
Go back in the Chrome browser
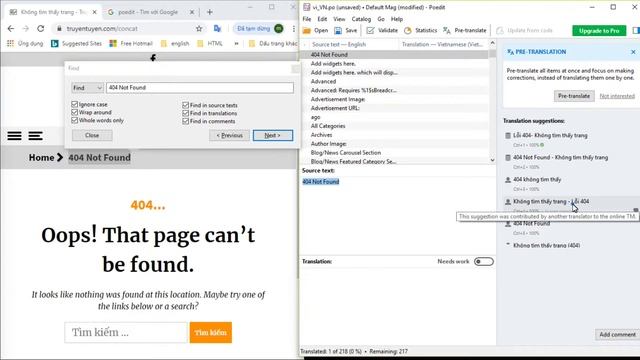click(x=11, y=29)
